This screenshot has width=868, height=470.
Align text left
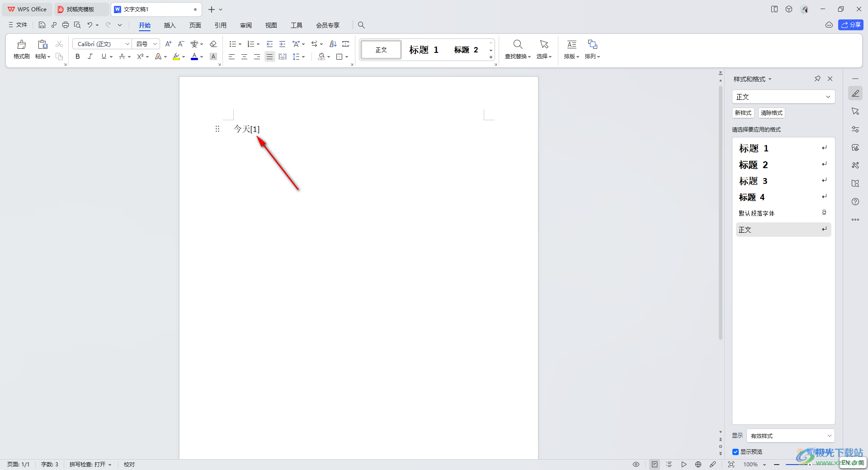pyautogui.click(x=231, y=56)
